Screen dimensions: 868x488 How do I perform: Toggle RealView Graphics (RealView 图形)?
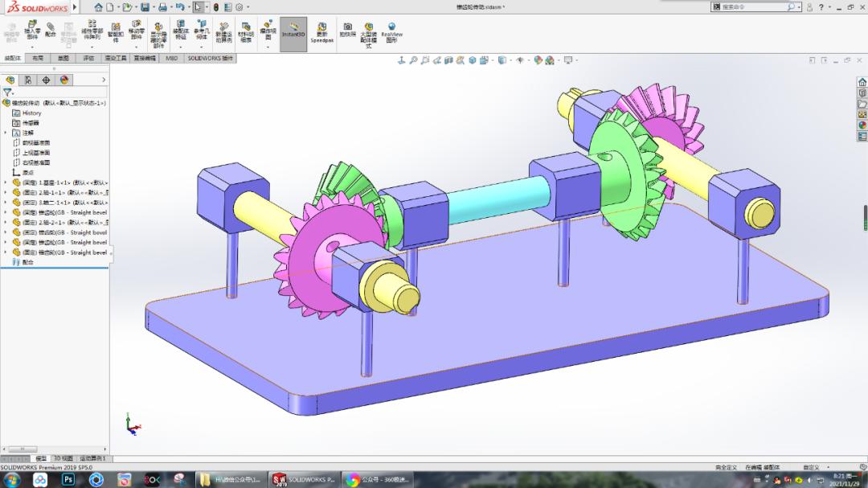[392, 32]
